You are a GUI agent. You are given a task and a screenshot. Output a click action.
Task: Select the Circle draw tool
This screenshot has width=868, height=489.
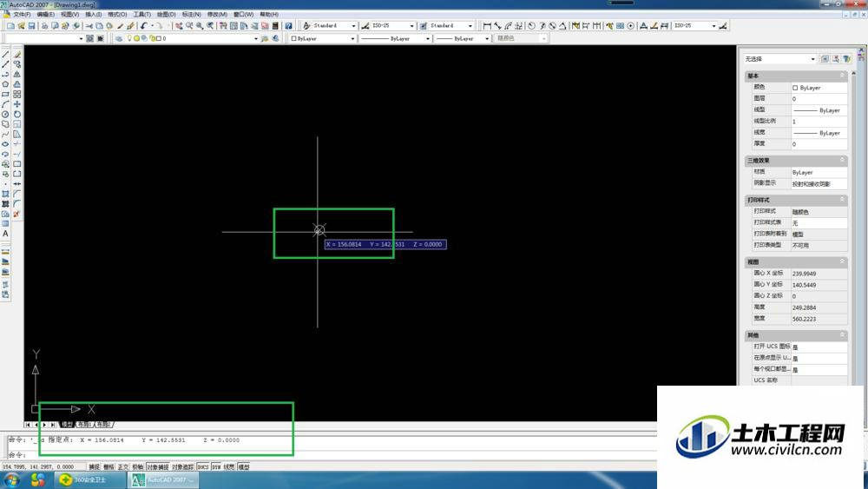pyautogui.click(x=5, y=114)
